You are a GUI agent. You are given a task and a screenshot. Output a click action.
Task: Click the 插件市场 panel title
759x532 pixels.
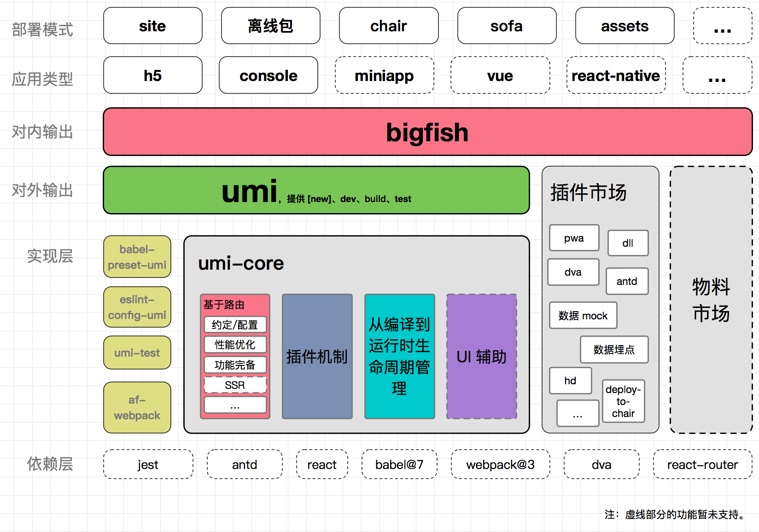point(589,192)
